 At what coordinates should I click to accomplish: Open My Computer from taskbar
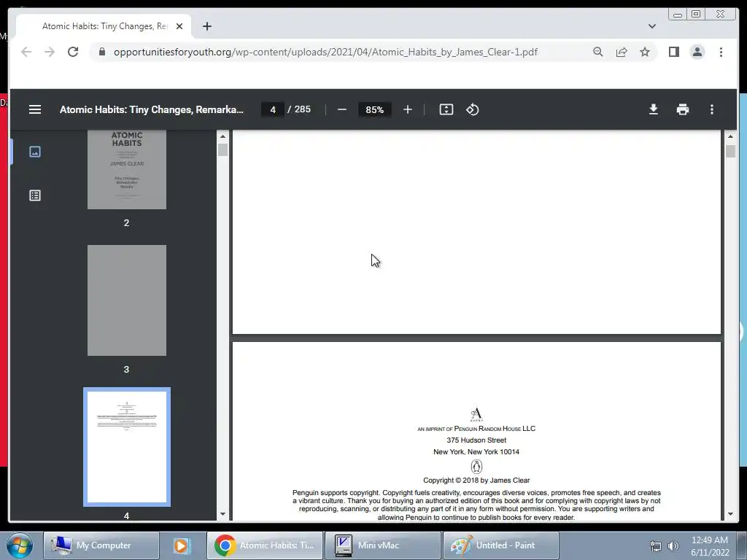[101, 545]
